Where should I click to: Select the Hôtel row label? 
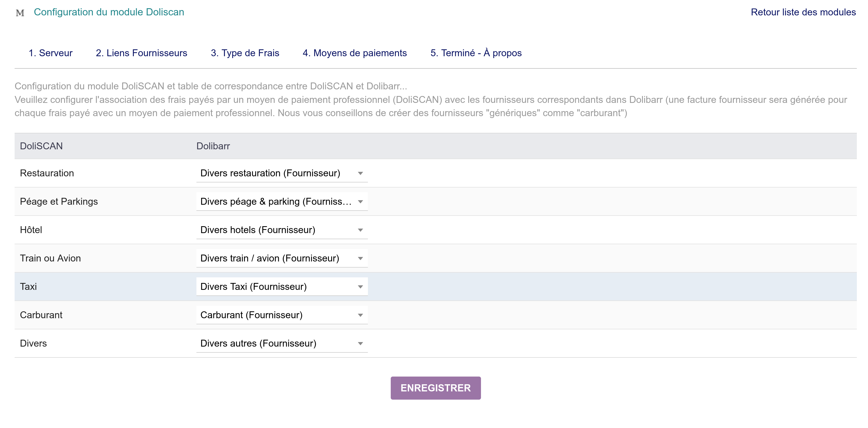pyautogui.click(x=31, y=230)
